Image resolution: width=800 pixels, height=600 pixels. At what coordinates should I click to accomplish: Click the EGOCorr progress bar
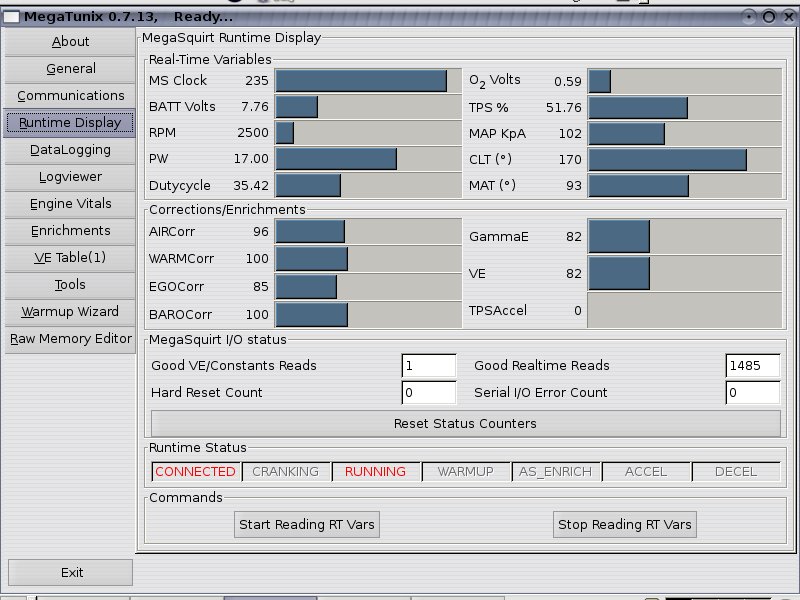[x=368, y=286]
